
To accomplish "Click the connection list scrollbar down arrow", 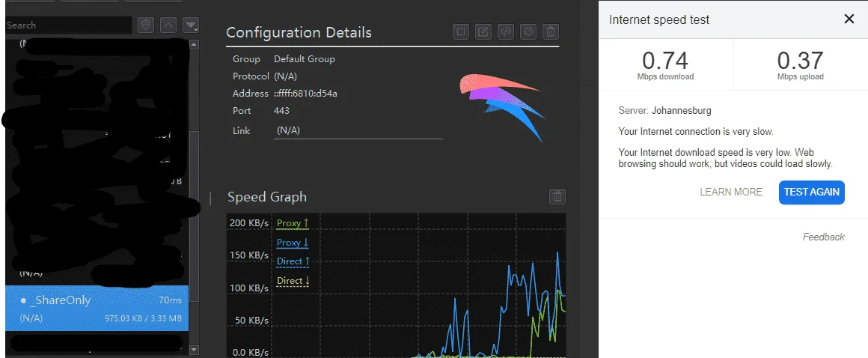I will [194, 350].
